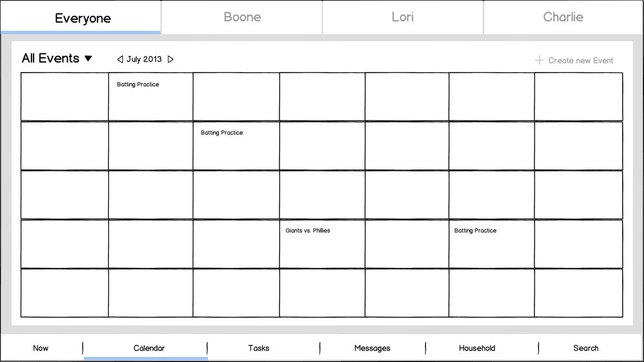Screen dimensions: 644x362
Task: Click the plus icon for new event
Action: (x=540, y=61)
